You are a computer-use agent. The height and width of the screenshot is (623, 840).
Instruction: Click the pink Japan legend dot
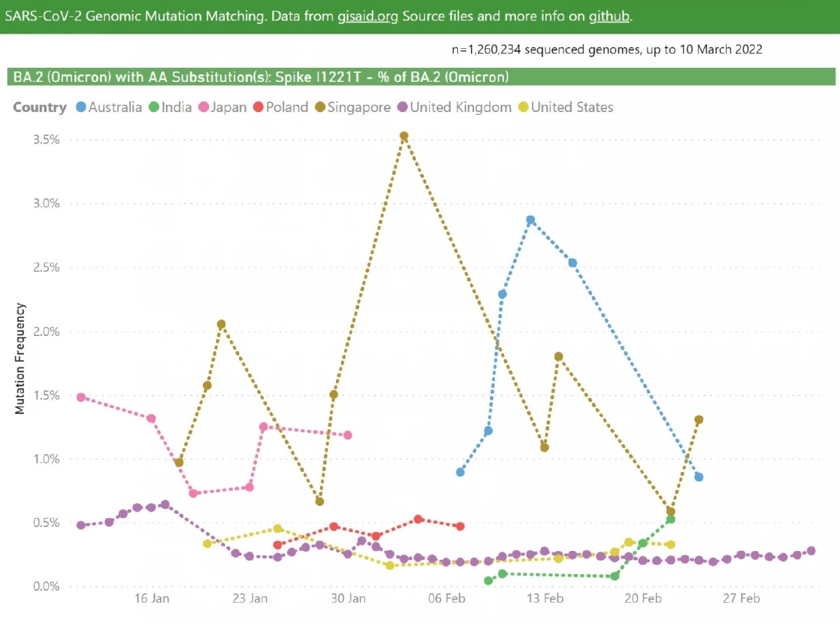[204, 108]
